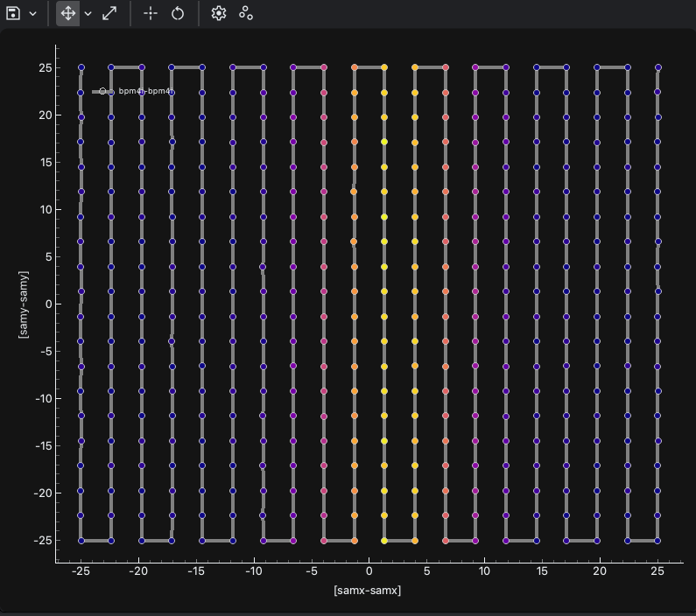Click the -20 tick label on y-axis
Image resolution: width=696 pixels, height=616 pixels.
click(40, 493)
